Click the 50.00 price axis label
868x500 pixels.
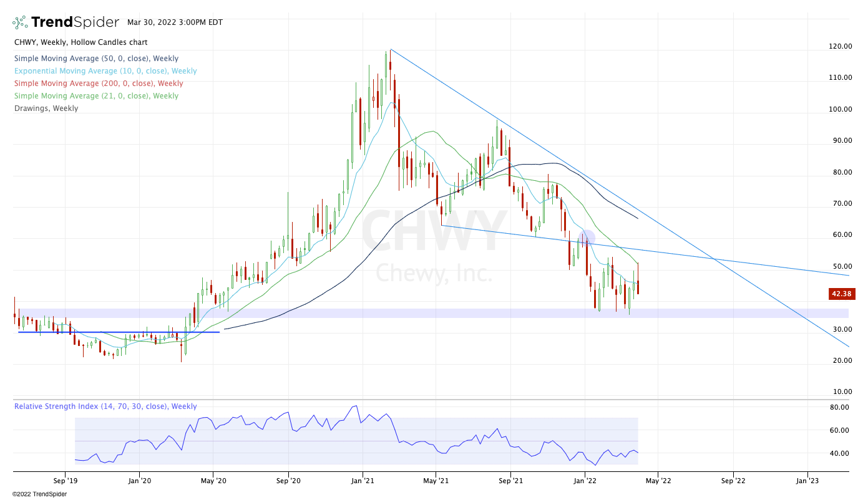tap(842, 266)
